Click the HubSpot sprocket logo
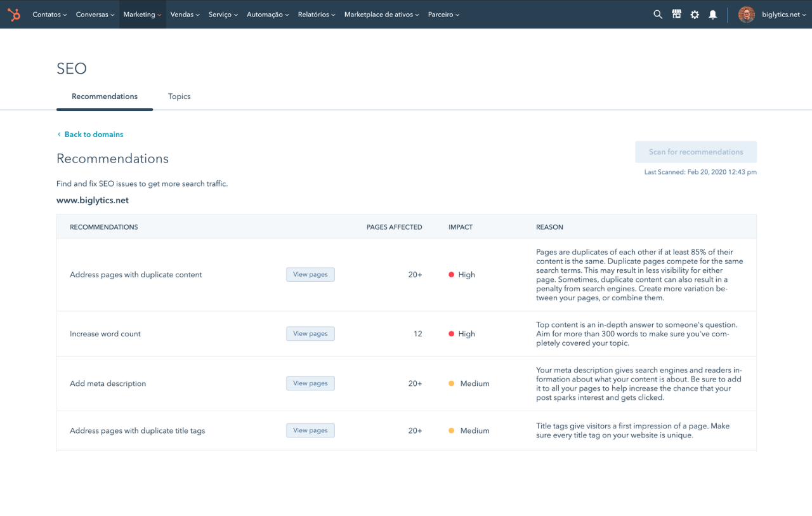 point(14,14)
